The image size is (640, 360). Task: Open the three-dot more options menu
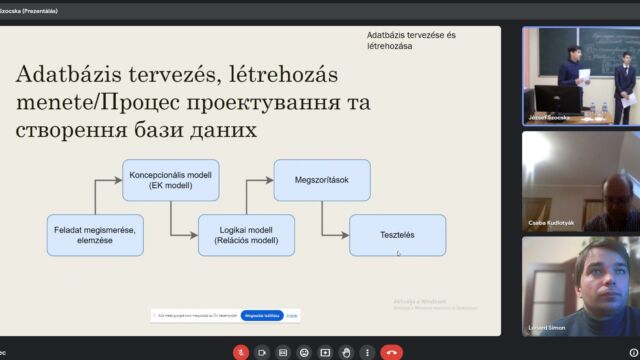pyautogui.click(x=367, y=352)
